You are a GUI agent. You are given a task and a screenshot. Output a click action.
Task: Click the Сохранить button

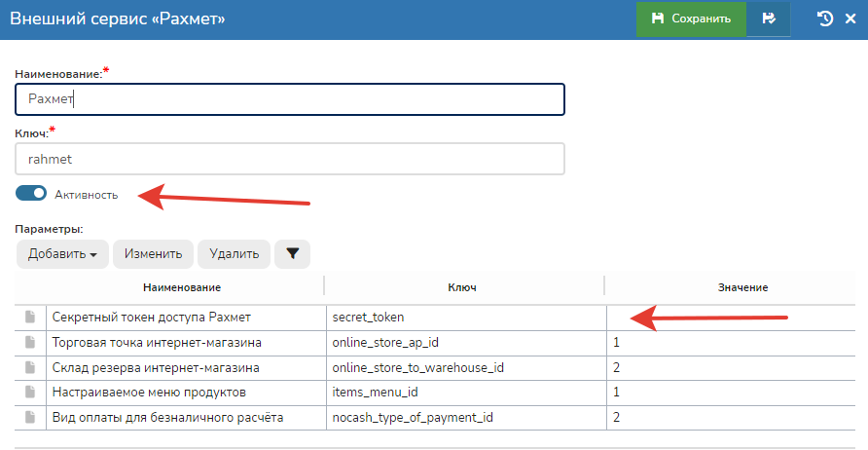[x=691, y=19]
